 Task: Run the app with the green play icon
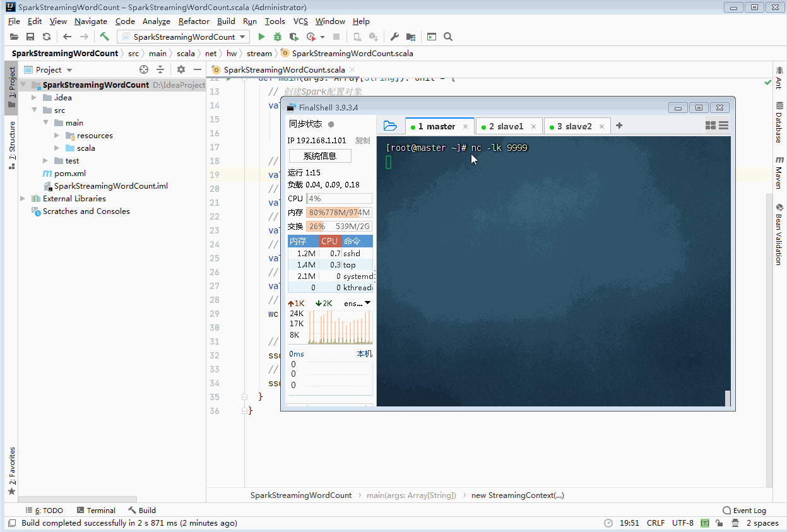262,37
